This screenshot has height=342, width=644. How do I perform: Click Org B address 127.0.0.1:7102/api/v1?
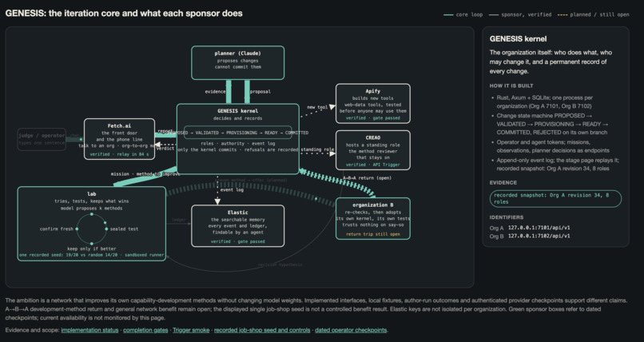(539, 236)
